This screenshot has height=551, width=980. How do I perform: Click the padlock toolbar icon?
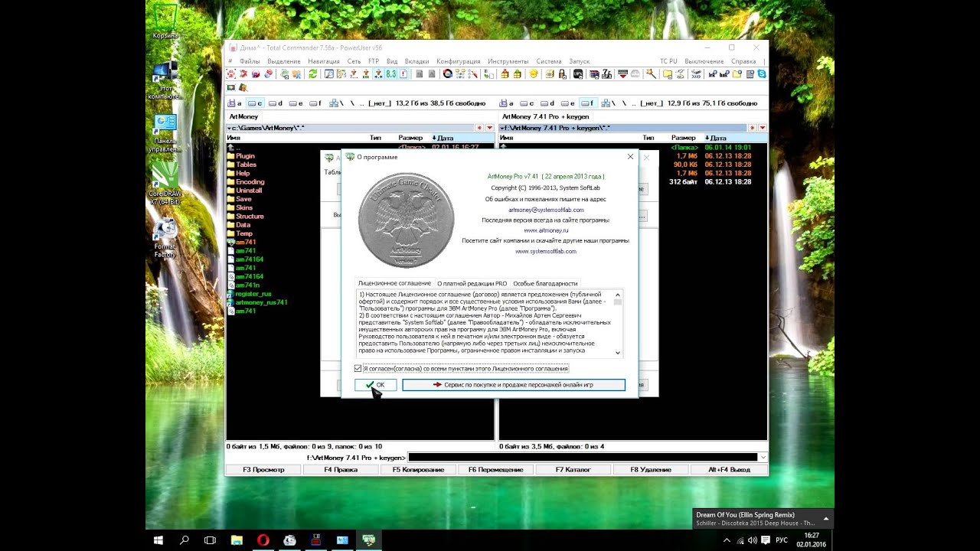click(563, 74)
